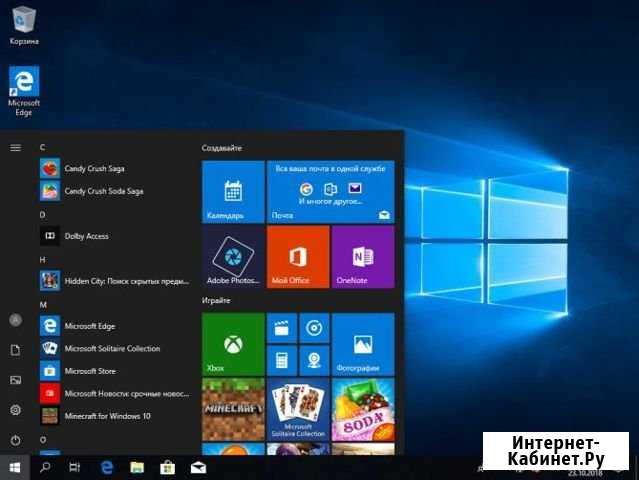Open Documents from Start sidebar
Image resolution: width=639 pixels, height=480 pixels.
[x=15, y=350]
